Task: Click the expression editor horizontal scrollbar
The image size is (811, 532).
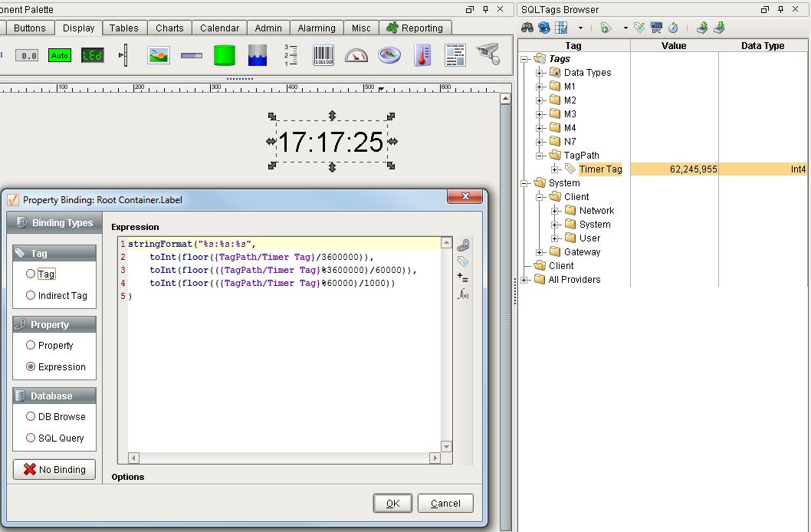Action: [284, 458]
